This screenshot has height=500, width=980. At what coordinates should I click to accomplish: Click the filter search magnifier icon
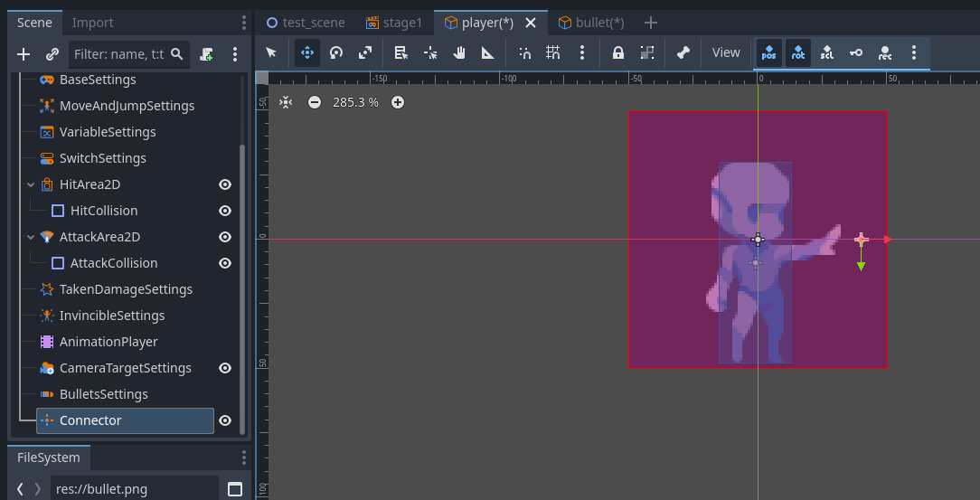(x=177, y=53)
